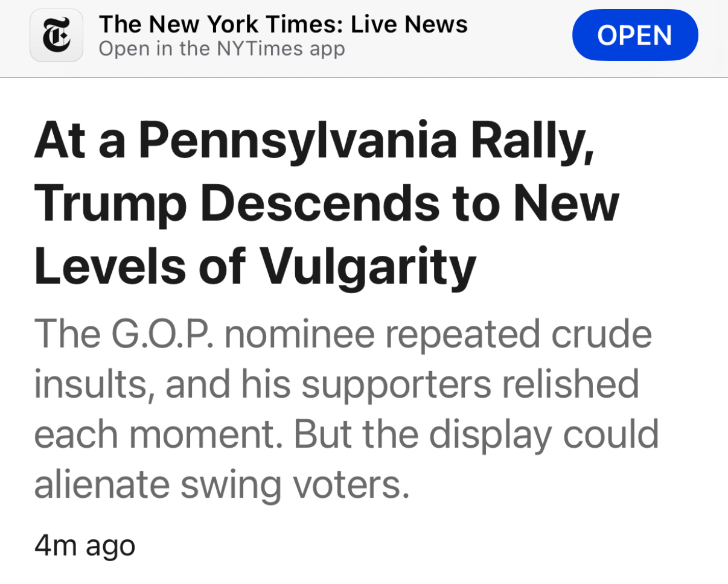Click the "4m ago" timestamp
Screen dimensions: 728x584
click(85, 545)
